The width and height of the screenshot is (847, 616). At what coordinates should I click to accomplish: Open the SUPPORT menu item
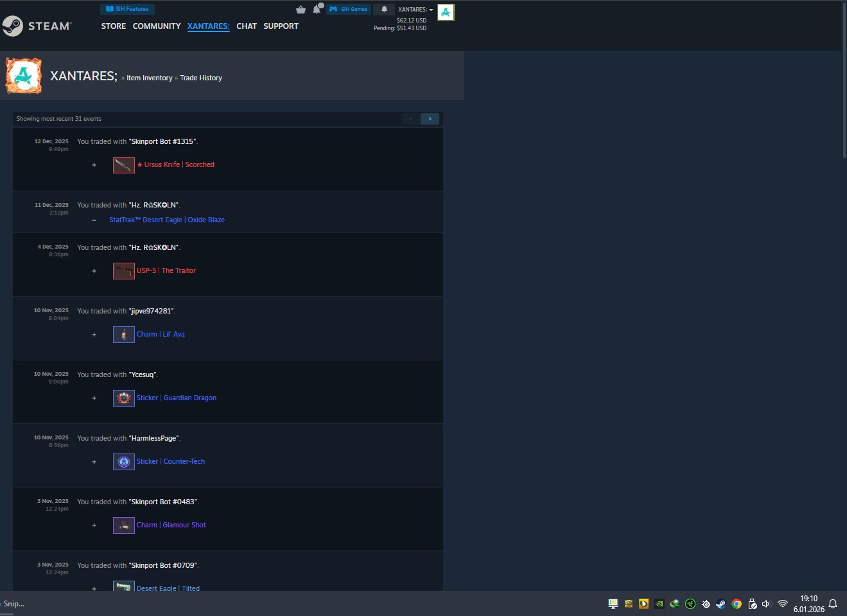coord(281,26)
